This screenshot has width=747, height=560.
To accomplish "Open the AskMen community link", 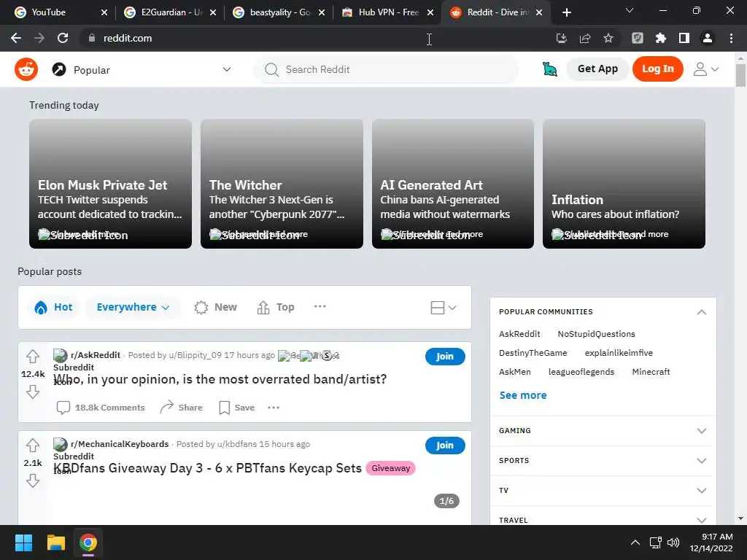I will tap(514, 372).
